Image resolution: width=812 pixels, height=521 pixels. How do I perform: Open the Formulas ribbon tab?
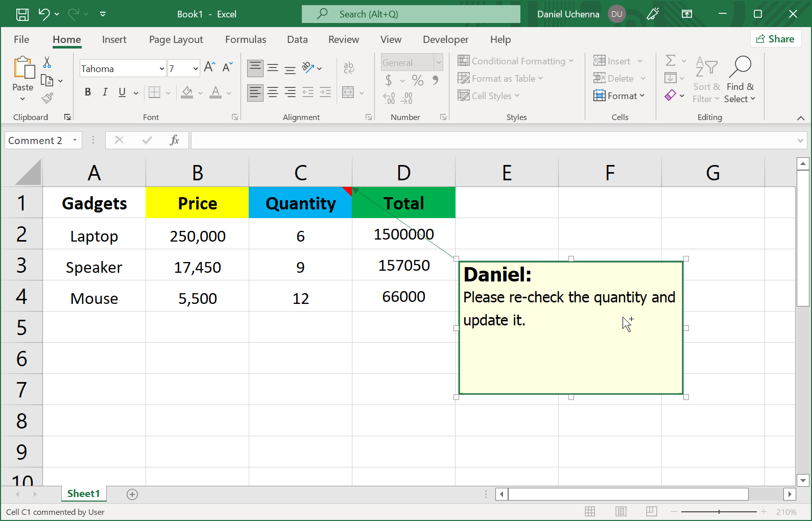coord(245,39)
